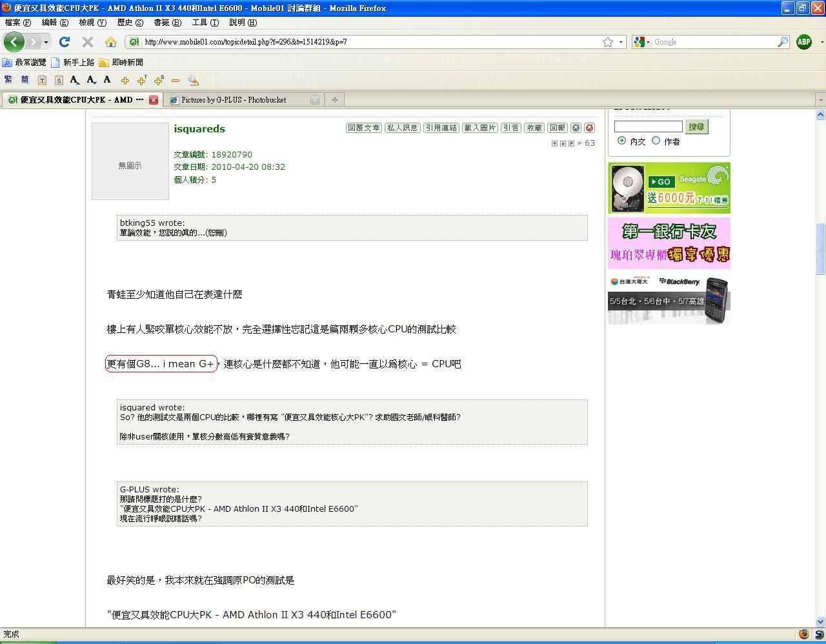Click the 回覆文章 reply button
826x644 pixels.
click(364, 128)
